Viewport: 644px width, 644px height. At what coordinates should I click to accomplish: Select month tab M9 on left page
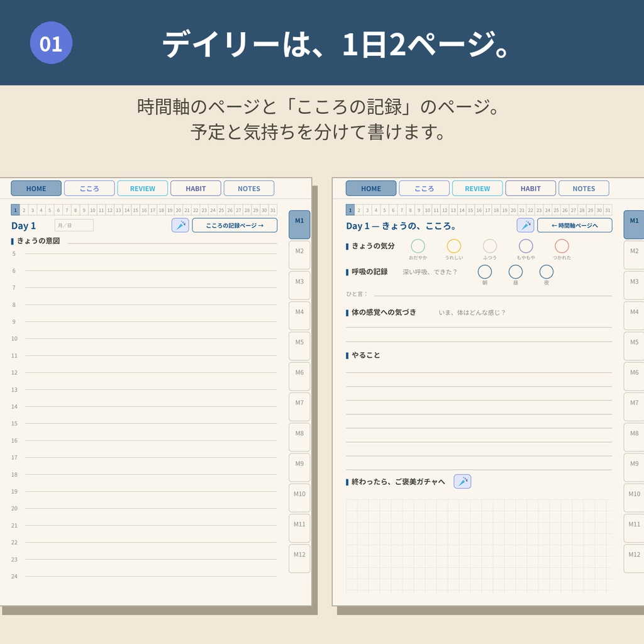(x=299, y=468)
